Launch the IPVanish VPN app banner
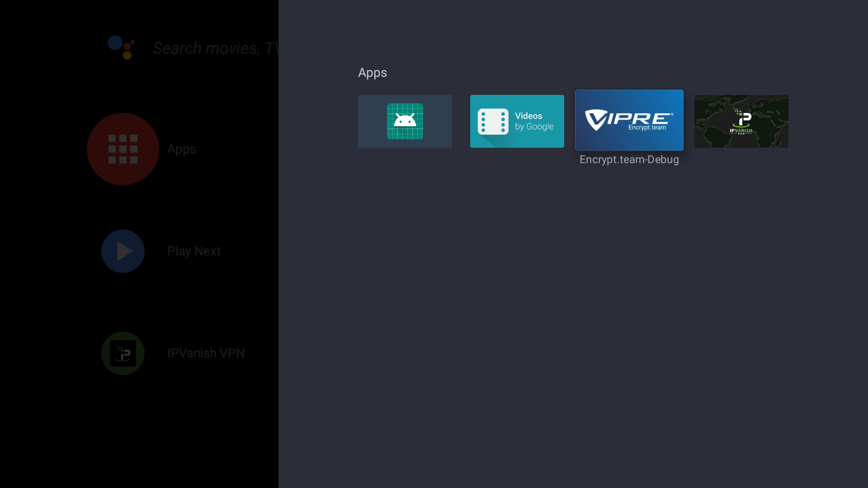Image resolution: width=868 pixels, height=488 pixels. coord(741,121)
